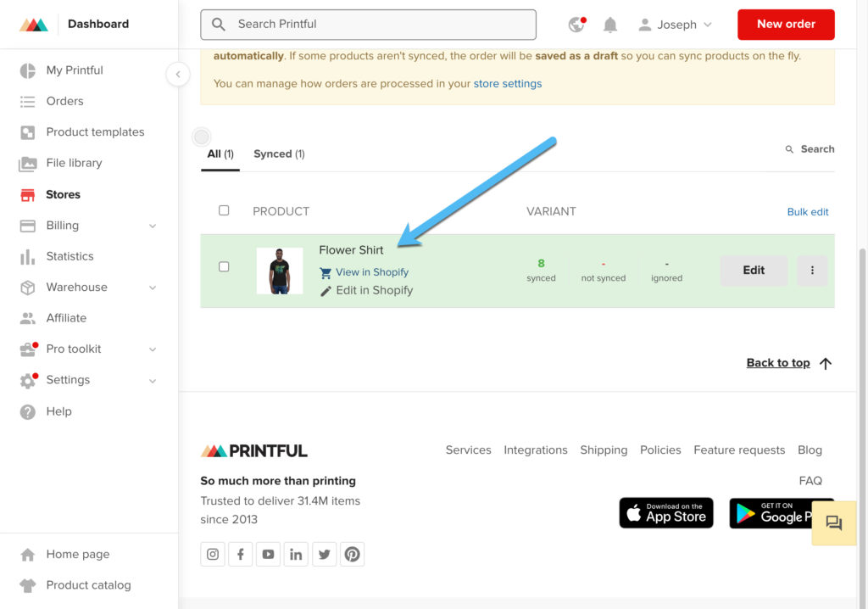Viewport: 868px width, 609px height.
Task: Open the notifications bell
Action: pyautogui.click(x=610, y=25)
